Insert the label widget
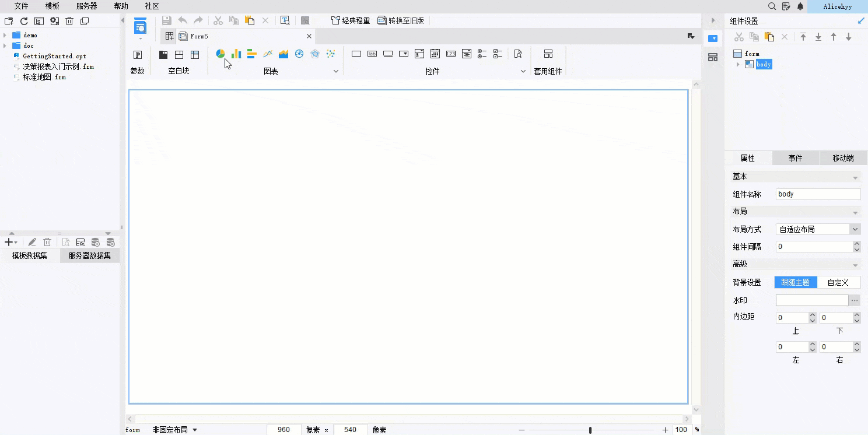The image size is (868, 435). (372, 54)
